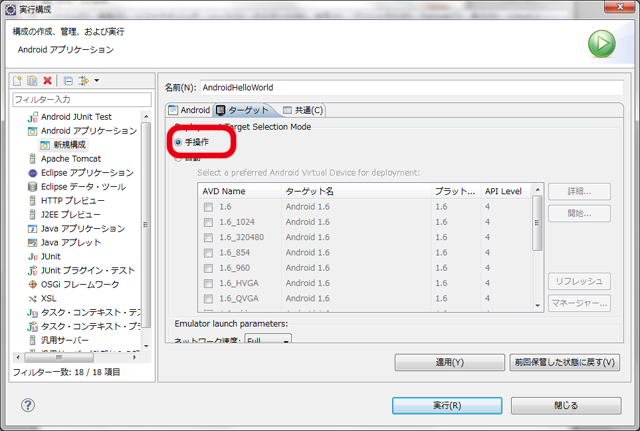
Task: Click the duplicate configuration icon
Action: pos(32,81)
